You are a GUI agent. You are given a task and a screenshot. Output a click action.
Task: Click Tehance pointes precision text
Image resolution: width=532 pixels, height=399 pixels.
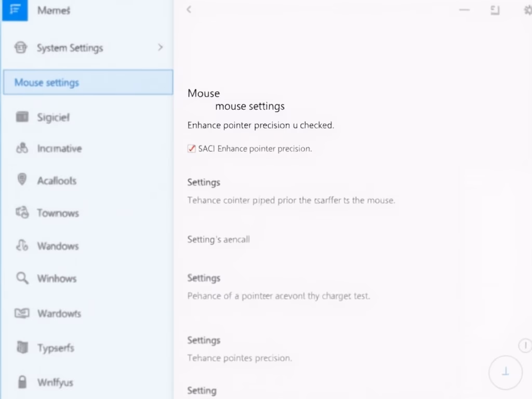(240, 358)
